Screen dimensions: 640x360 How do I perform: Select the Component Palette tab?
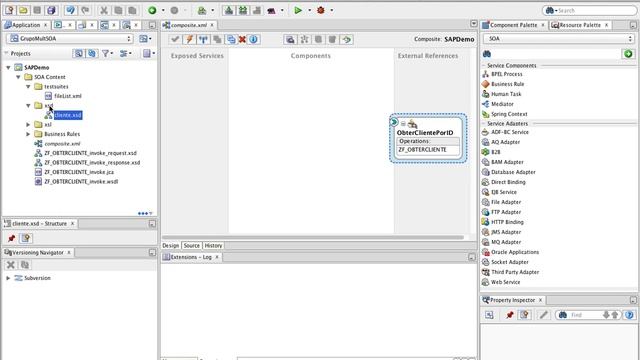coord(513,25)
